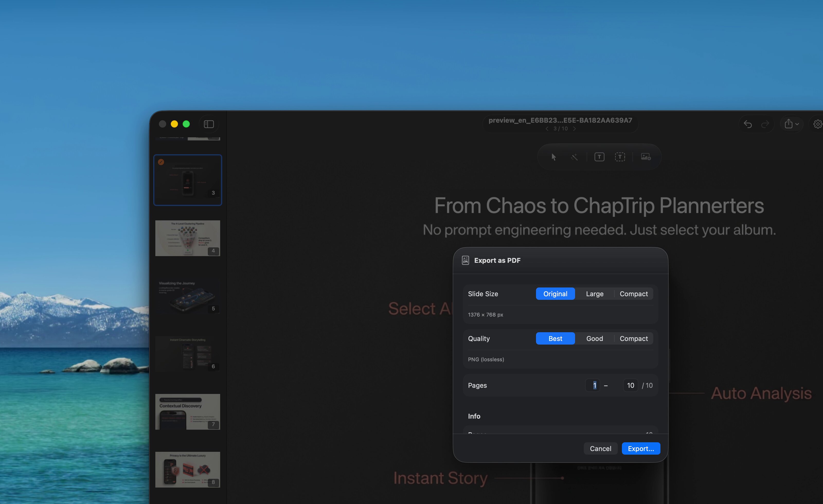Viewport: 823px width, 504px height.
Task: Go to next page chevron
Action: click(x=574, y=129)
